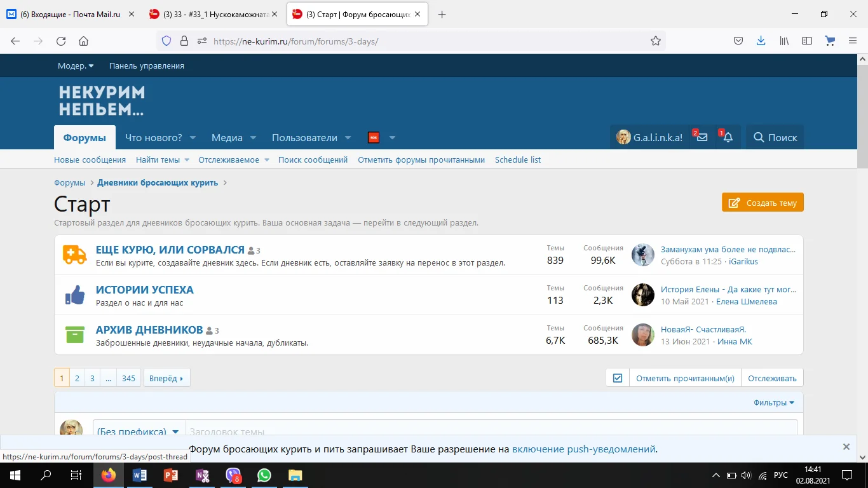Viewport: 868px width, 488px height.
Task: Launch Word from the taskbar
Action: tap(140, 475)
